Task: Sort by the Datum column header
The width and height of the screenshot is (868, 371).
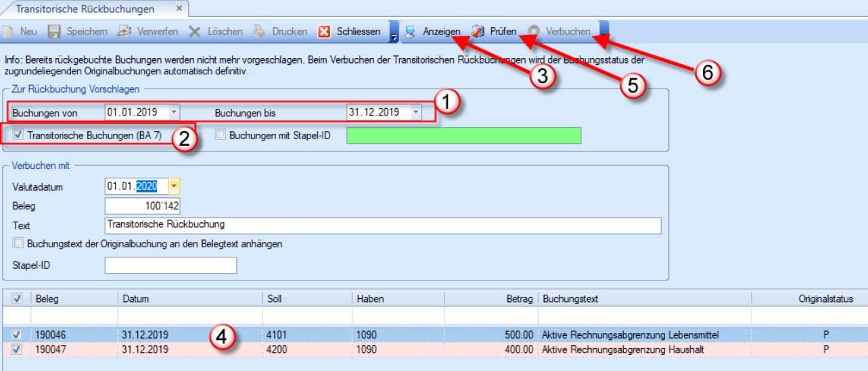Action: pyautogui.click(x=191, y=299)
